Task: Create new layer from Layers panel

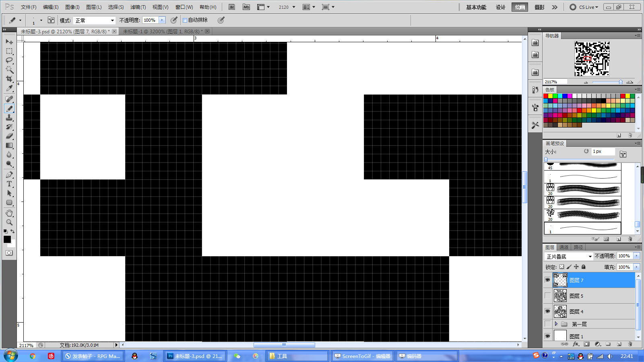Action: click(x=619, y=344)
